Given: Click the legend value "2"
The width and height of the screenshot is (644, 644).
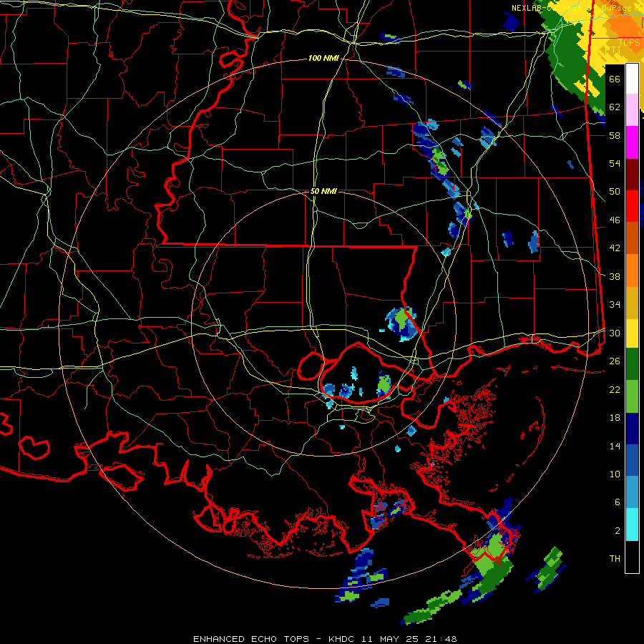Looking at the screenshot, I should (x=618, y=531).
